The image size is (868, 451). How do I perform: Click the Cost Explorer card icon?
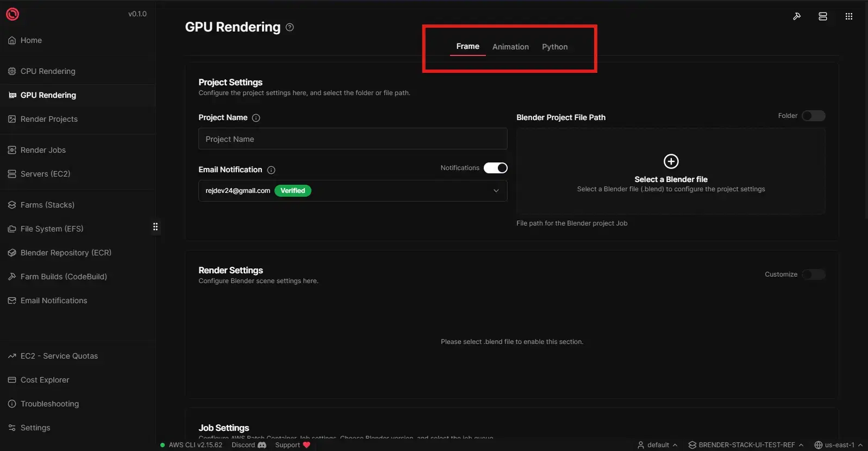click(12, 380)
